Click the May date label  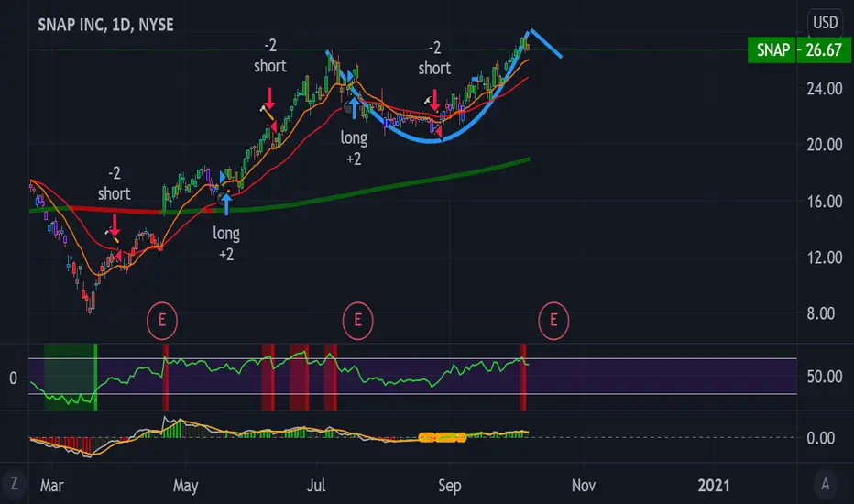[185, 486]
